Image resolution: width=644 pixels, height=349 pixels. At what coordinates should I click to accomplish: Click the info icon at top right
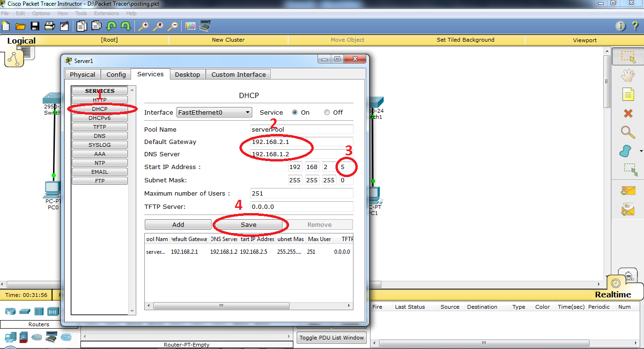621,26
